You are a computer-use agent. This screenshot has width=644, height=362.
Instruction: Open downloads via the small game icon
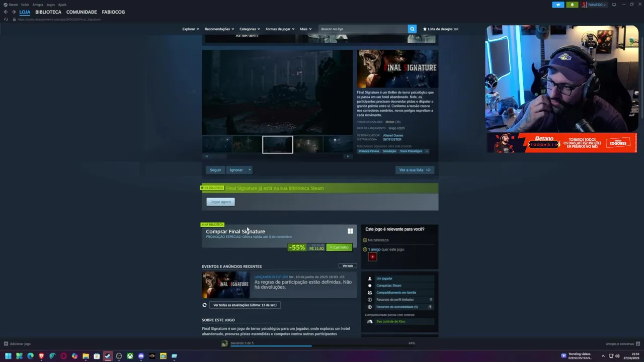pyautogui.click(x=225, y=343)
